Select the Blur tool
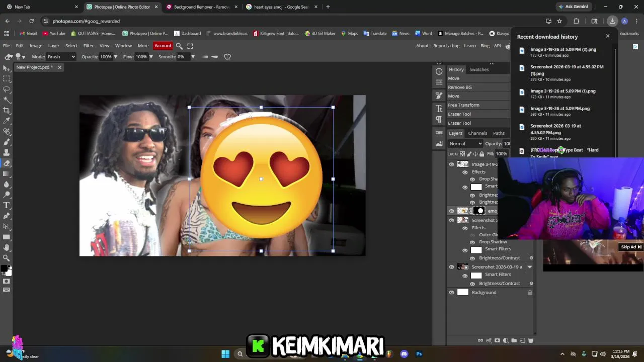644x362 pixels. click(x=7, y=185)
